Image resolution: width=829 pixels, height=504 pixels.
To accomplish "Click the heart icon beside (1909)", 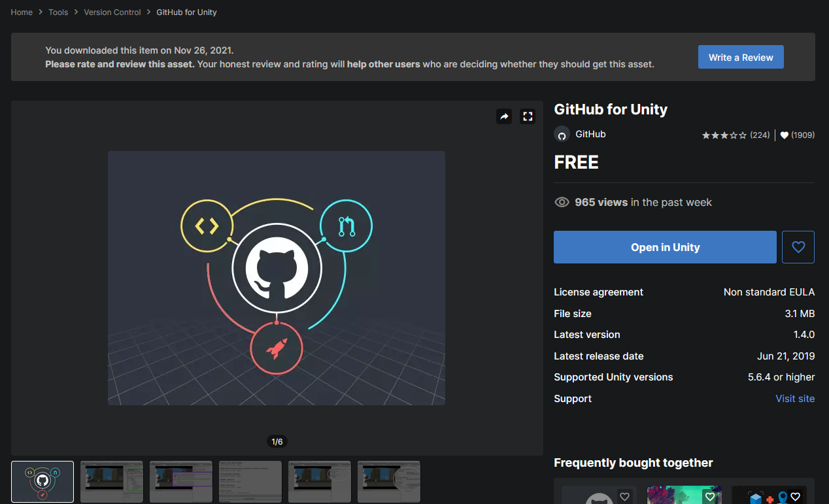I will (785, 135).
